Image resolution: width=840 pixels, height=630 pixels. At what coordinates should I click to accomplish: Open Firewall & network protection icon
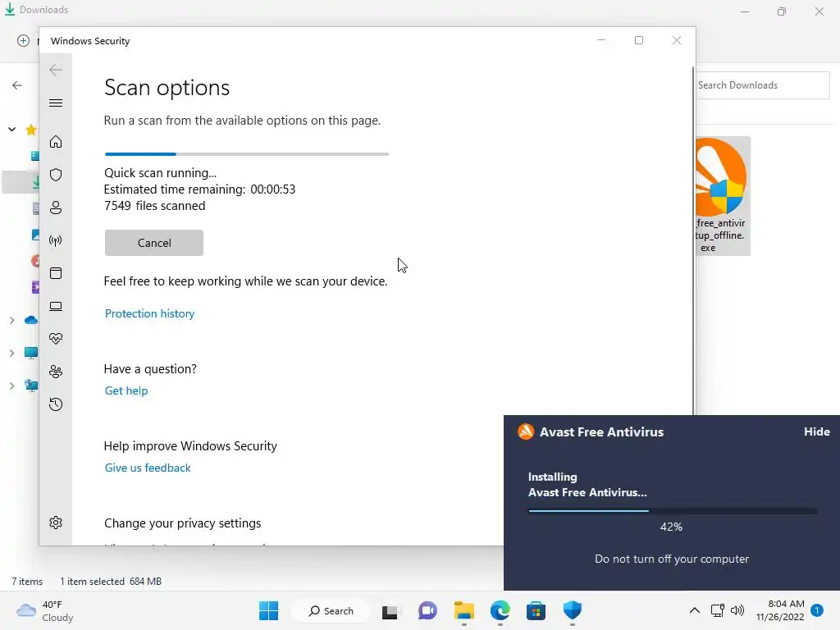coord(56,240)
